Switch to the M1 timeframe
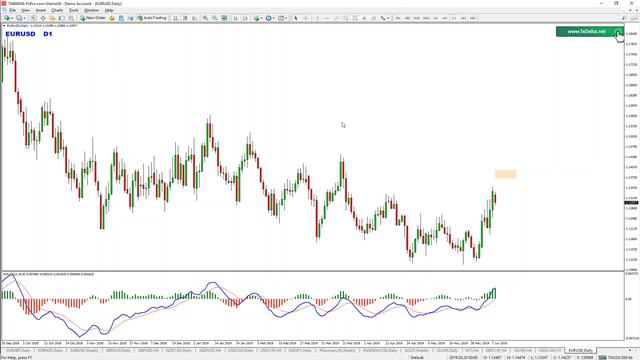640x360 pixels. [x=398, y=18]
